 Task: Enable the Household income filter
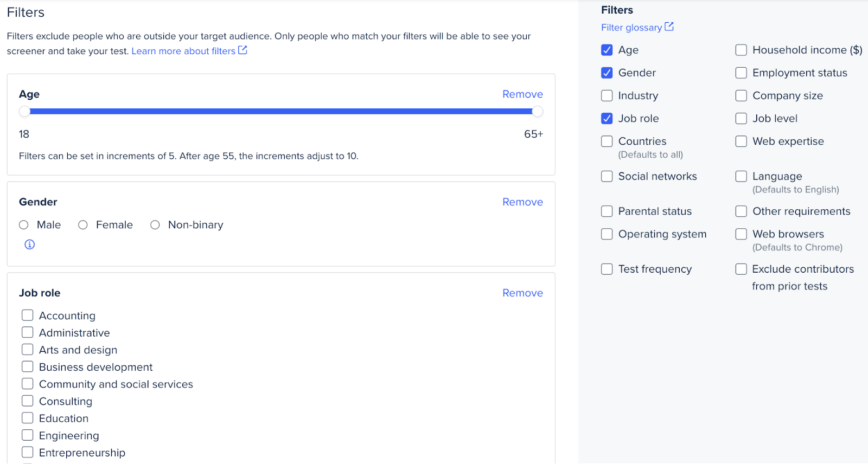741,50
